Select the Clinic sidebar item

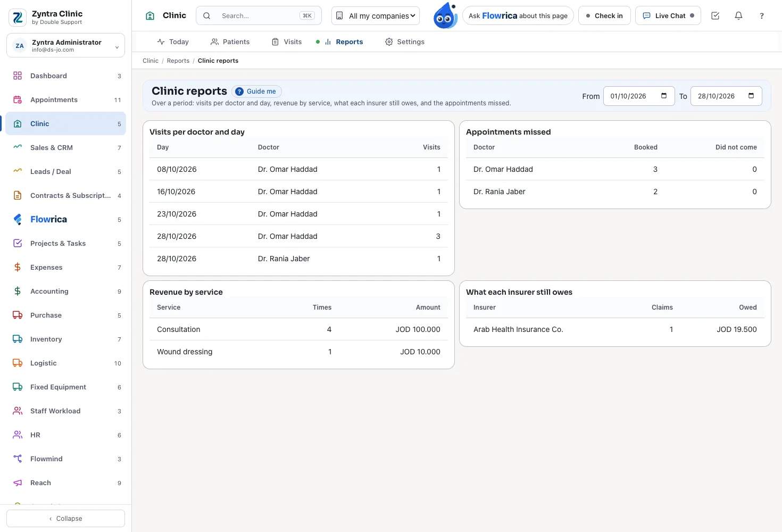click(65, 124)
